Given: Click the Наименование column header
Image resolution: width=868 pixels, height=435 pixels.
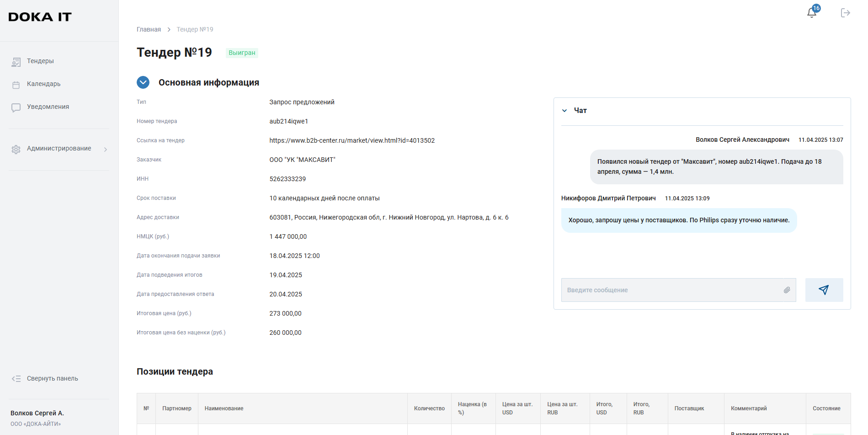Looking at the screenshot, I should [x=224, y=408].
